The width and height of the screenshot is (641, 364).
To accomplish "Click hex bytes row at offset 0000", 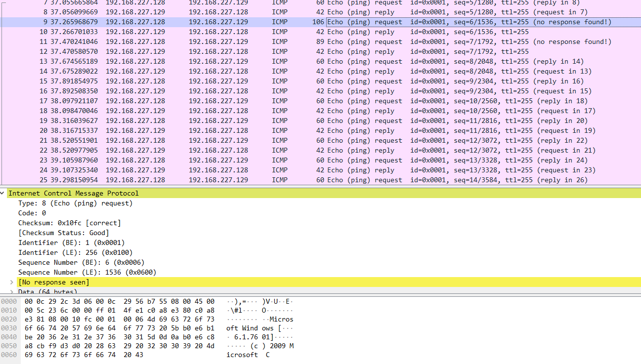I will pos(120,301).
